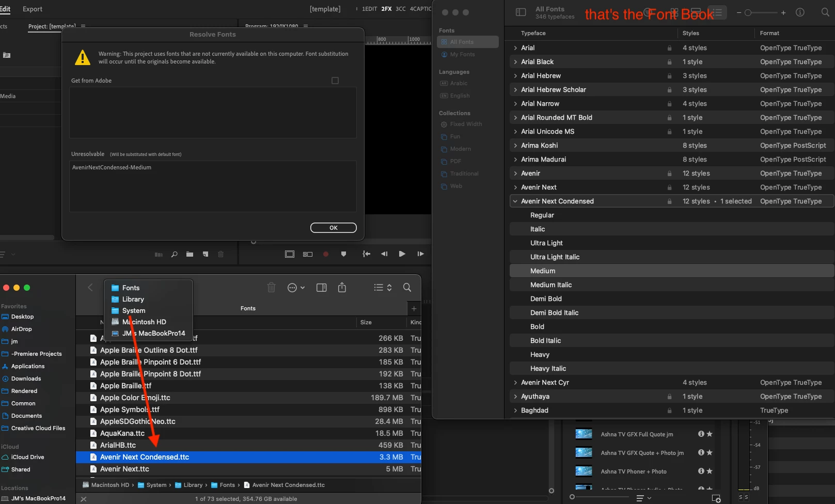Viewport: 835px width, 504px height.
Task: Click the comparison view icon in Program monitor
Action: (x=308, y=254)
